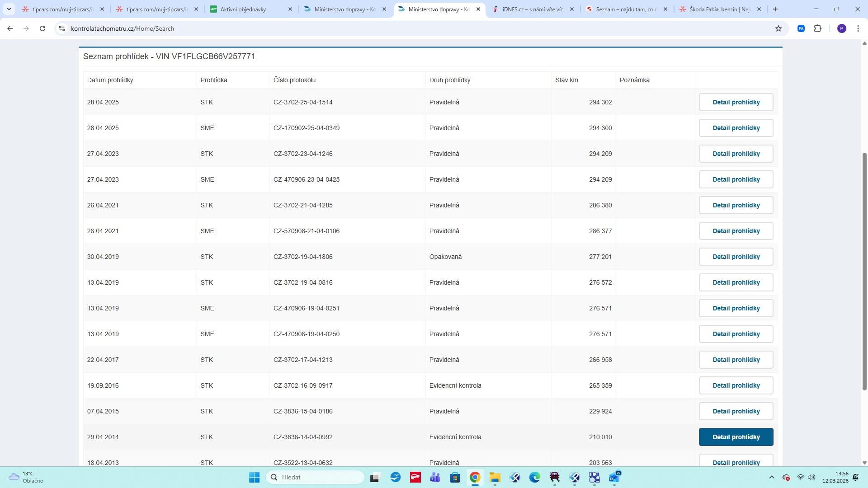Reload the current page
868x488 pixels.
point(42,28)
